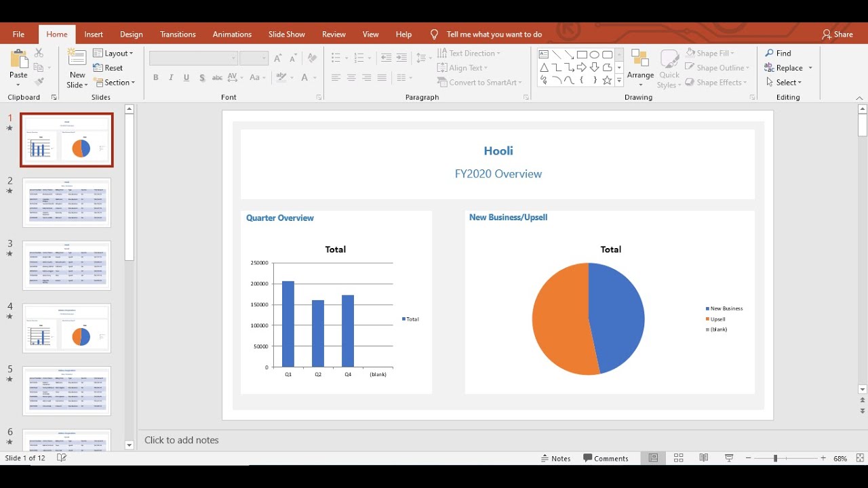Select the rectangle shape in gallery
Screen dimensions: 868x488
582,54
